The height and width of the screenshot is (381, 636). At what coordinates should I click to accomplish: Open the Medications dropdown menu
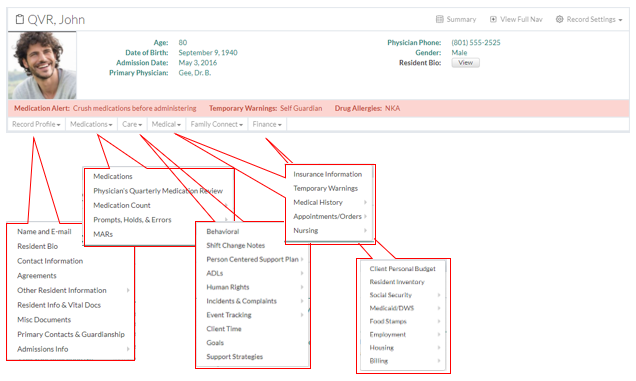91,124
